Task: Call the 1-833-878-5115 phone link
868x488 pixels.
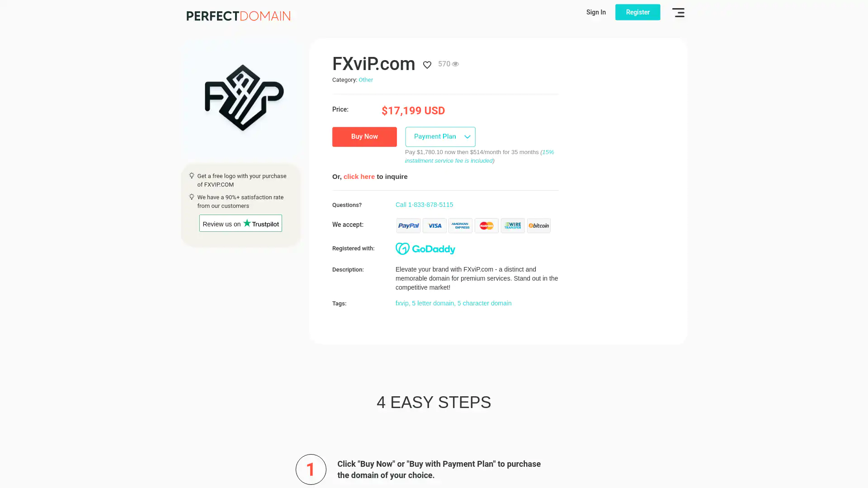Action: tap(424, 205)
